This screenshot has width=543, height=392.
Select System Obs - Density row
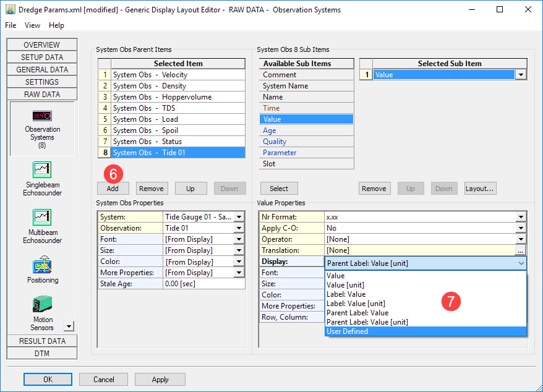coord(178,86)
